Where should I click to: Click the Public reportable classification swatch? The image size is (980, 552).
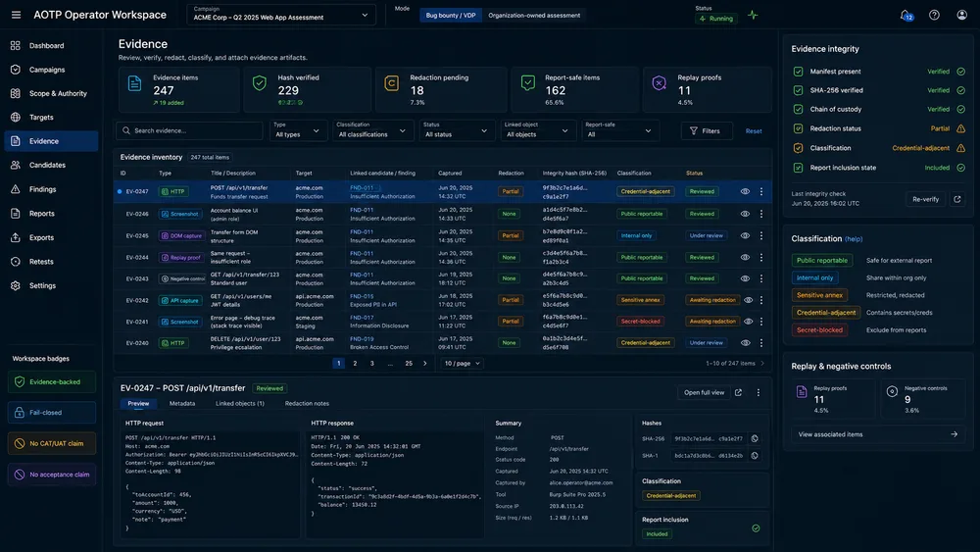(x=822, y=260)
